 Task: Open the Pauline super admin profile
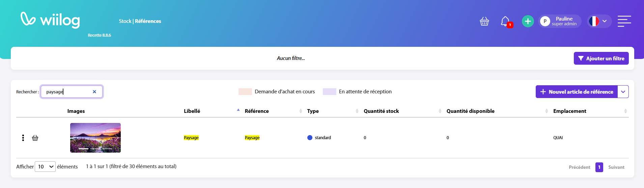point(560,21)
